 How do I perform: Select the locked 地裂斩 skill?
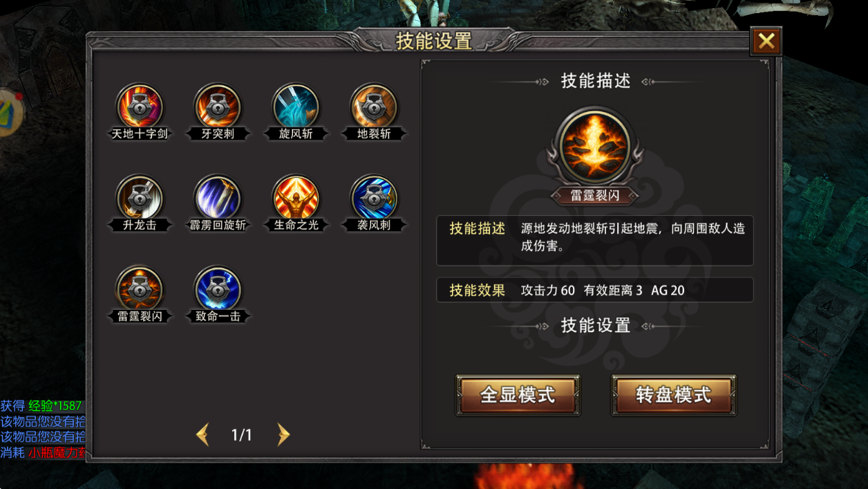click(x=374, y=107)
